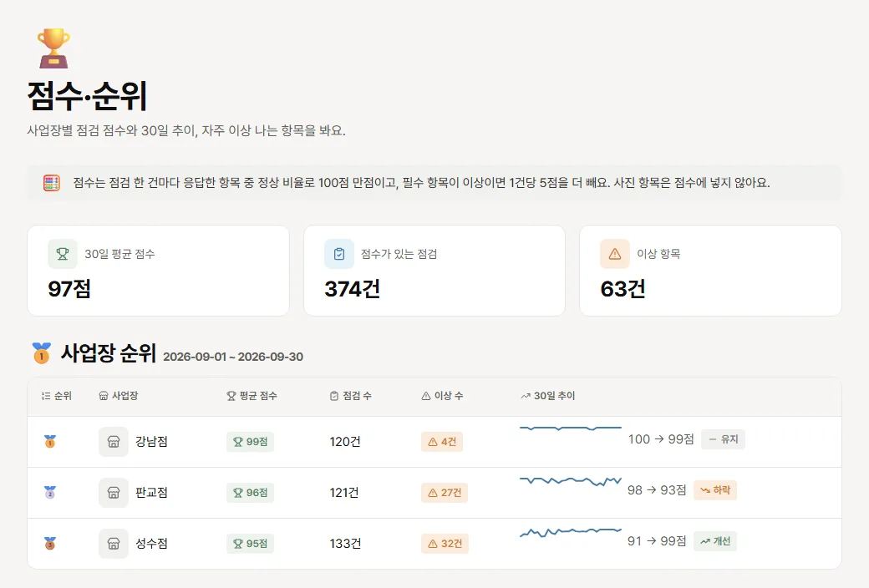The height and width of the screenshot is (588, 869).
Task: Select the 강남점 store name
Action: [151, 442]
